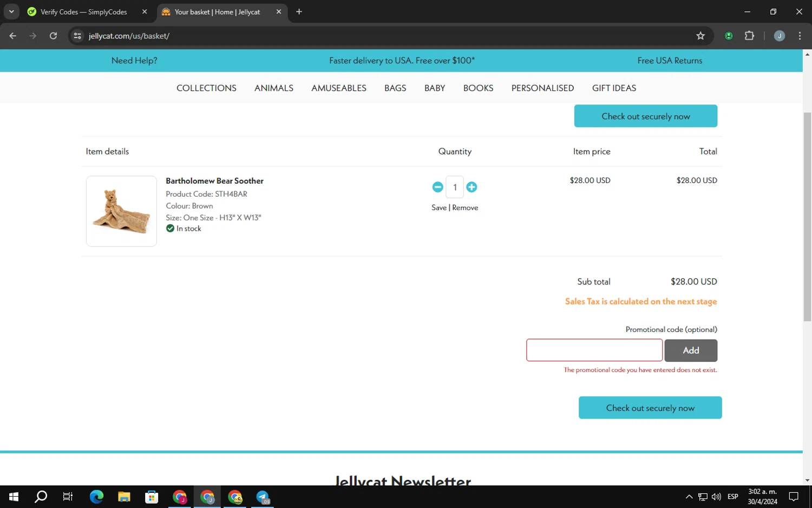Click the address bar URL
The width and height of the screenshot is (812, 508).
coord(129,36)
